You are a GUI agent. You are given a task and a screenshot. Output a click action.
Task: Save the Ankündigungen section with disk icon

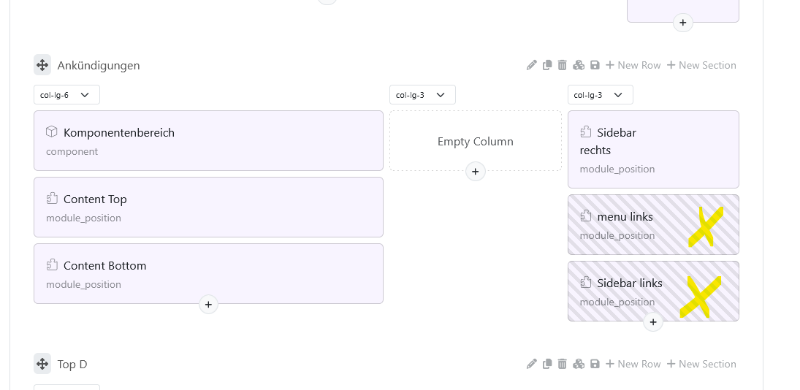(x=594, y=65)
